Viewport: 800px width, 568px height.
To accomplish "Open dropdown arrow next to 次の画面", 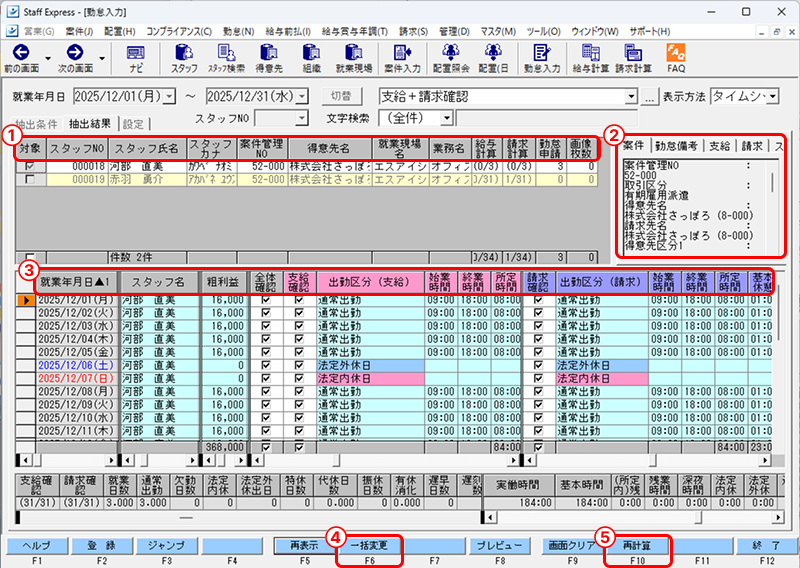I will [x=102, y=58].
